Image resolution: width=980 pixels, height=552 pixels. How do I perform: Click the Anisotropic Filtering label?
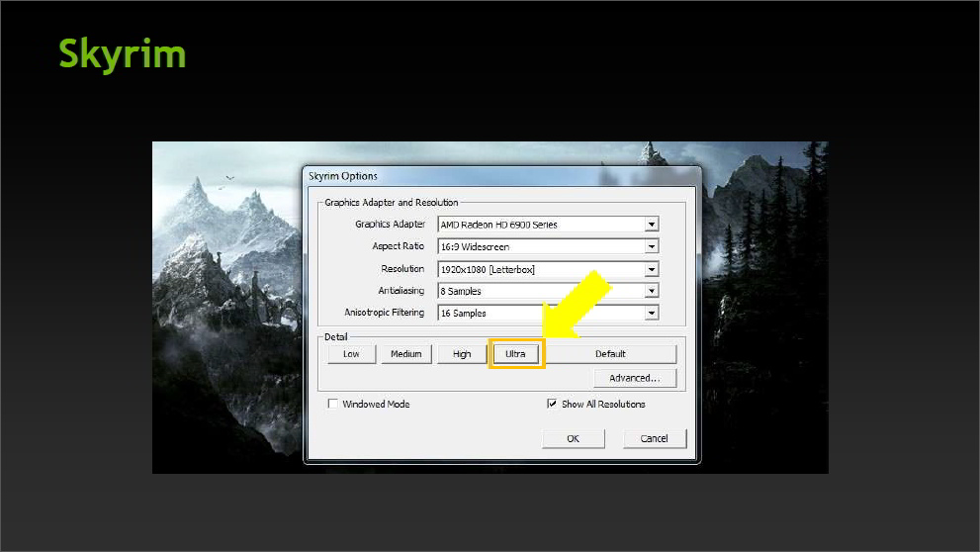385,313
